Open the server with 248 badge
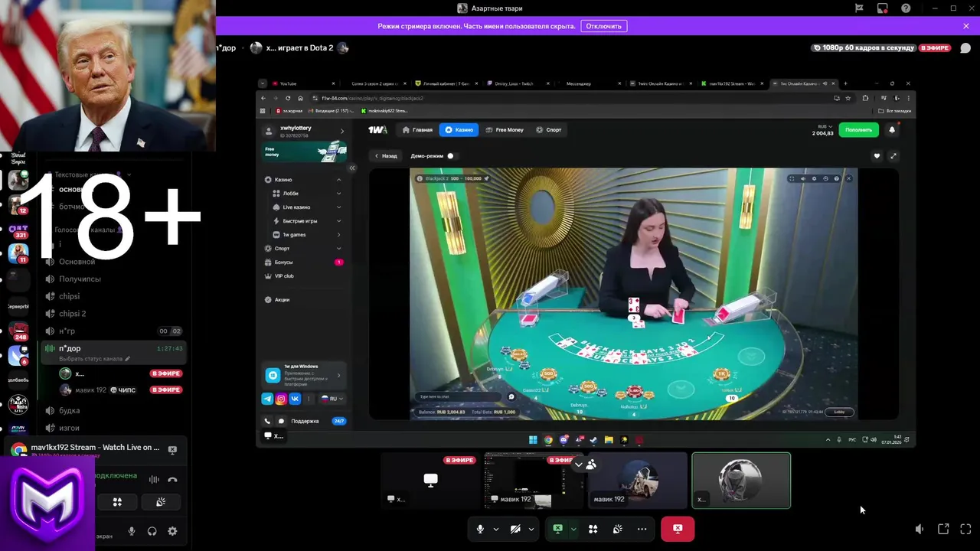 coord(18,331)
